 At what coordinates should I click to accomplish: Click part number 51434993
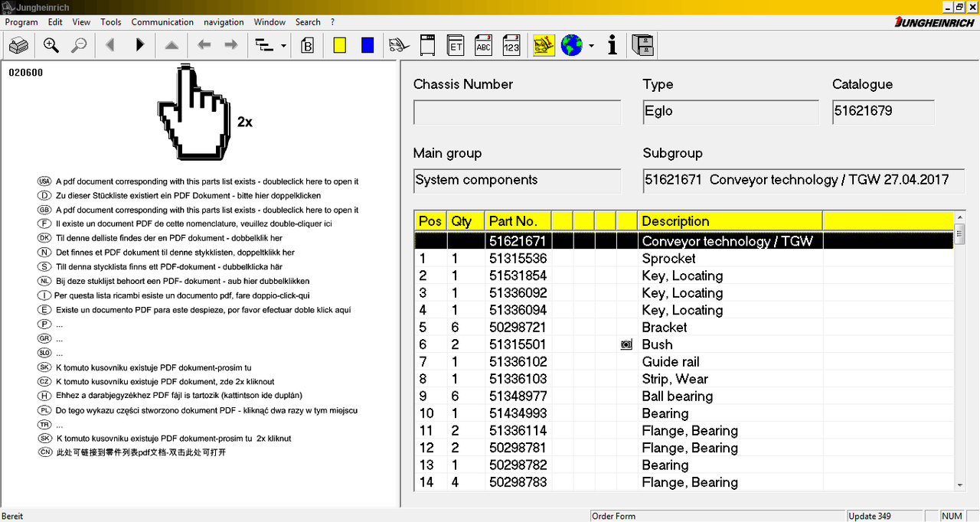tap(518, 413)
